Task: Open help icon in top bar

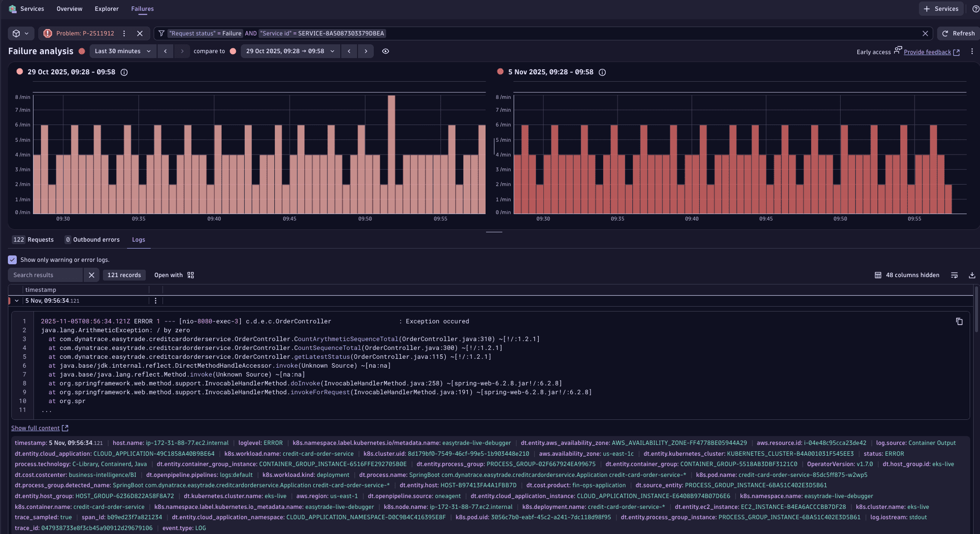Action: coord(975,9)
